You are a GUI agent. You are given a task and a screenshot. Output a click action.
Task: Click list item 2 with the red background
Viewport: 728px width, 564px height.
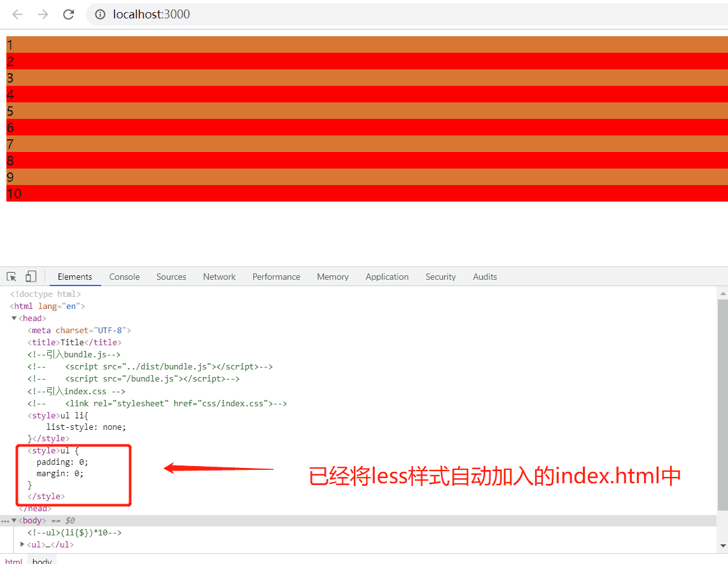[367, 61]
